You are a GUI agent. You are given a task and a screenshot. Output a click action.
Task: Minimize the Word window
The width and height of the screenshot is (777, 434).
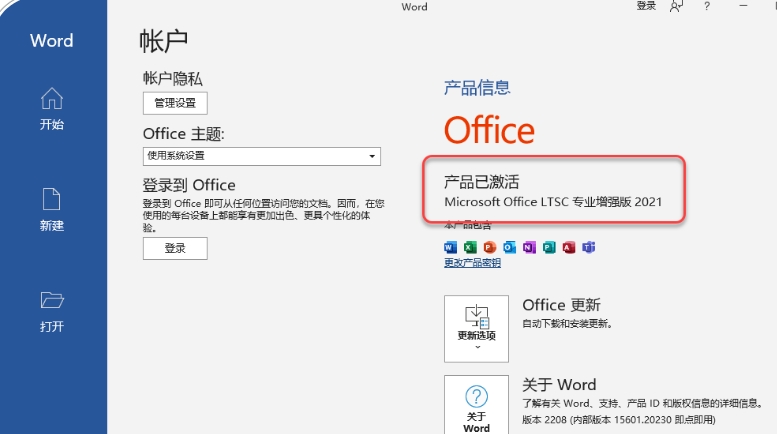click(x=743, y=6)
